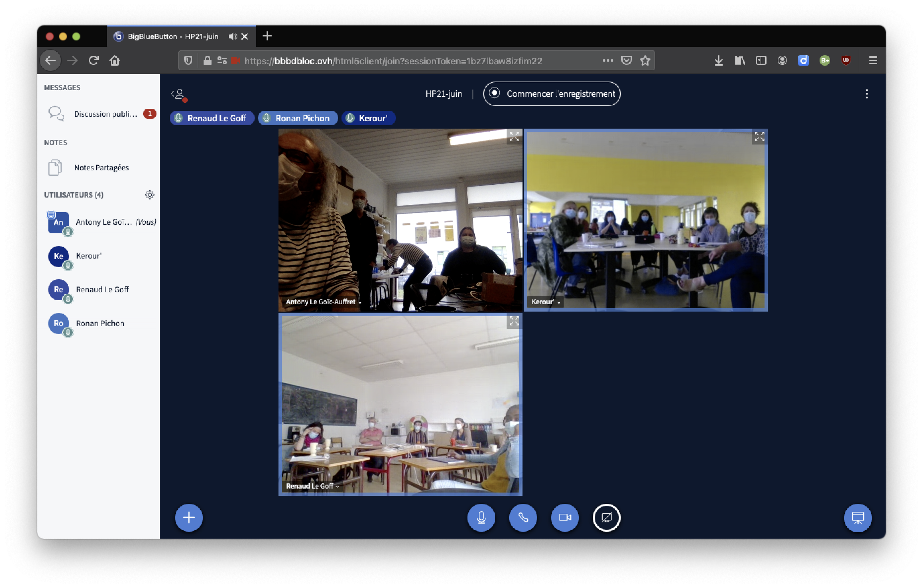This screenshot has width=923, height=588.
Task: Open the browser home page
Action: tap(115, 60)
